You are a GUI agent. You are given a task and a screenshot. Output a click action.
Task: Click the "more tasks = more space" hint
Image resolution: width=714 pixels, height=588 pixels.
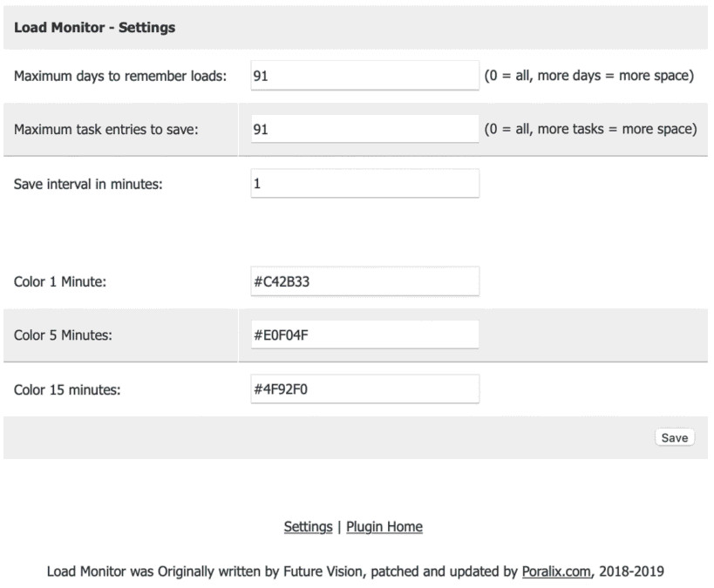(x=615, y=130)
